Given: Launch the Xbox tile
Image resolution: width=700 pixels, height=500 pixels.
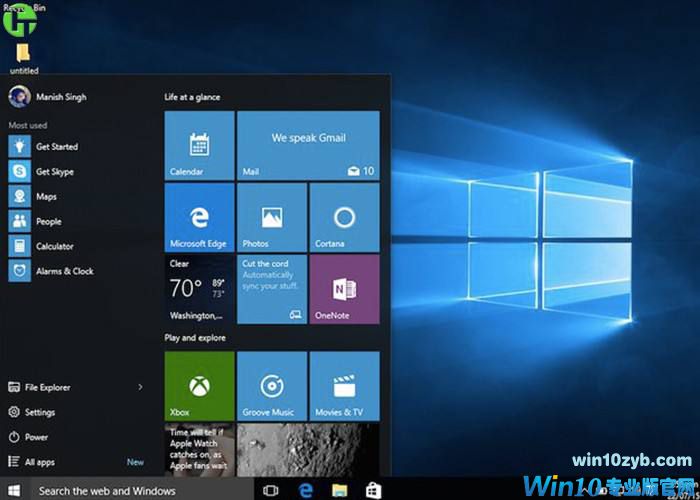Looking at the screenshot, I should [x=199, y=386].
